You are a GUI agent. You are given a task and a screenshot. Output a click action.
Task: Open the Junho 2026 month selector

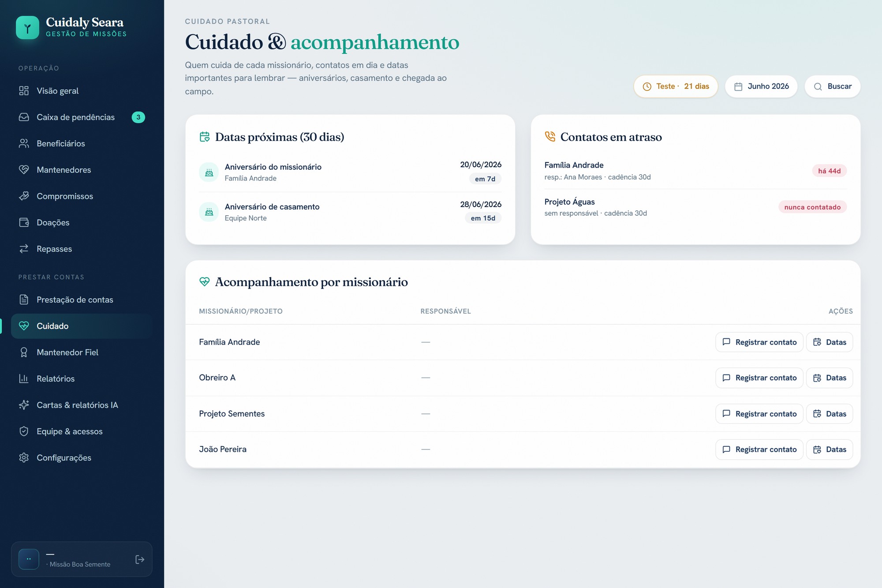pos(761,86)
